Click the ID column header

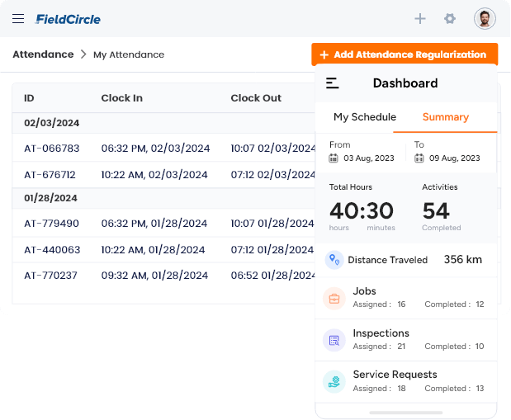click(x=29, y=98)
